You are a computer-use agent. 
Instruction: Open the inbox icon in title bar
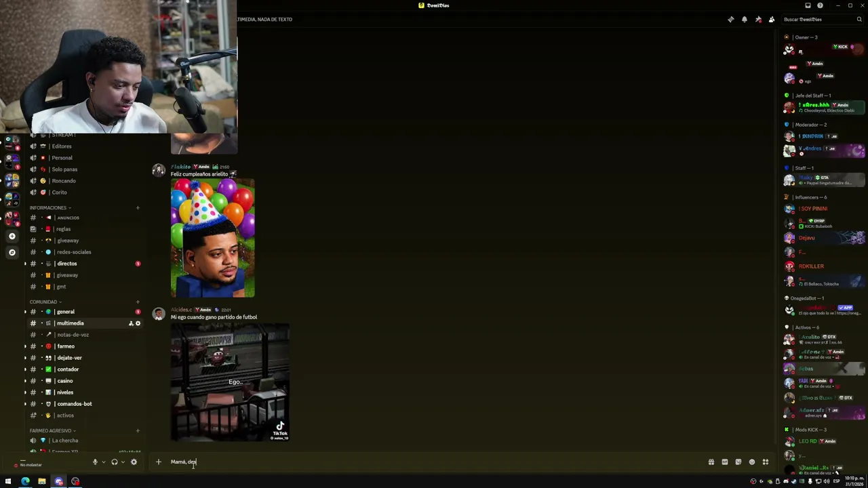[x=808, y=5]
